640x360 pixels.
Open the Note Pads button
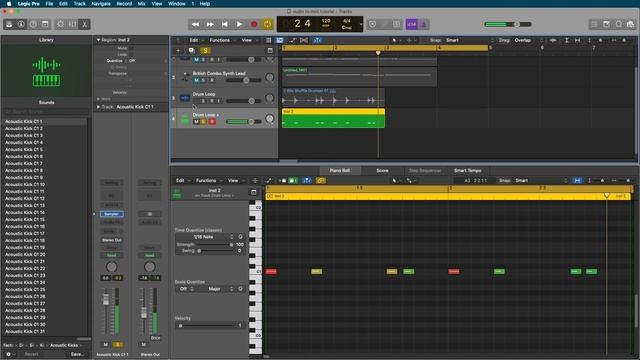(x=607, y=24)
